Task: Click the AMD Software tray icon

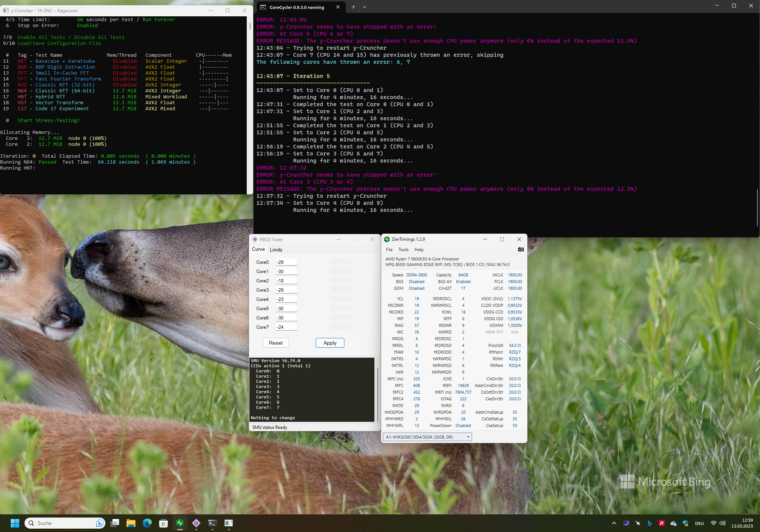Action: coord(661,523)
